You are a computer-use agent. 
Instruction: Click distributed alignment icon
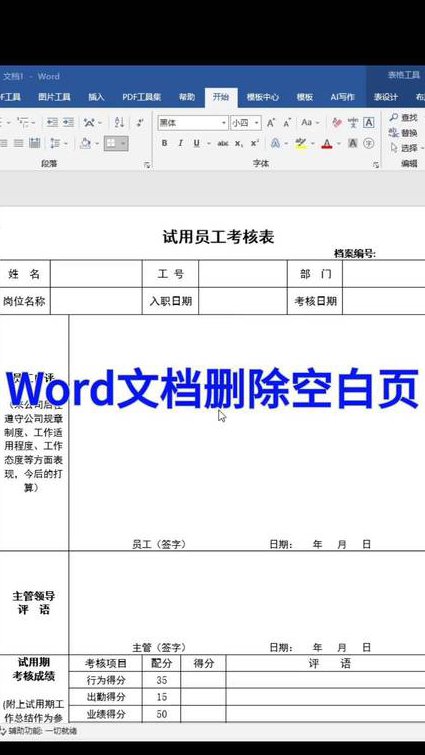pyautogui.click(x=35, y=143)
